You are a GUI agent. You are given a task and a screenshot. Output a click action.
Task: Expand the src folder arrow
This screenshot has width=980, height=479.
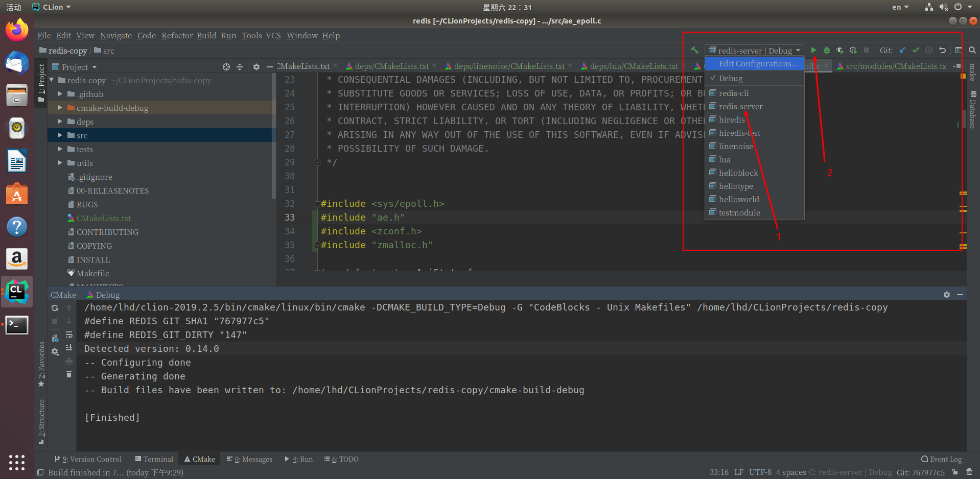pyautogui.click(x=60, y=135)
